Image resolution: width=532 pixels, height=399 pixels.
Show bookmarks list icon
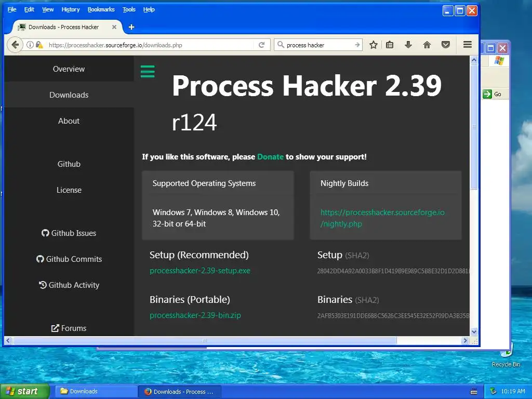pos(390,45)
